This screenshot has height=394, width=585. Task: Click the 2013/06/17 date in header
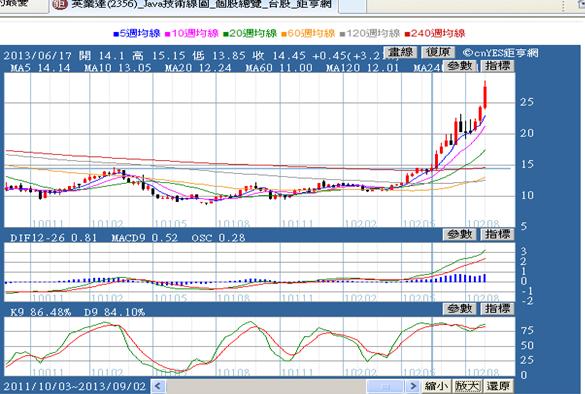coord(37,56)
